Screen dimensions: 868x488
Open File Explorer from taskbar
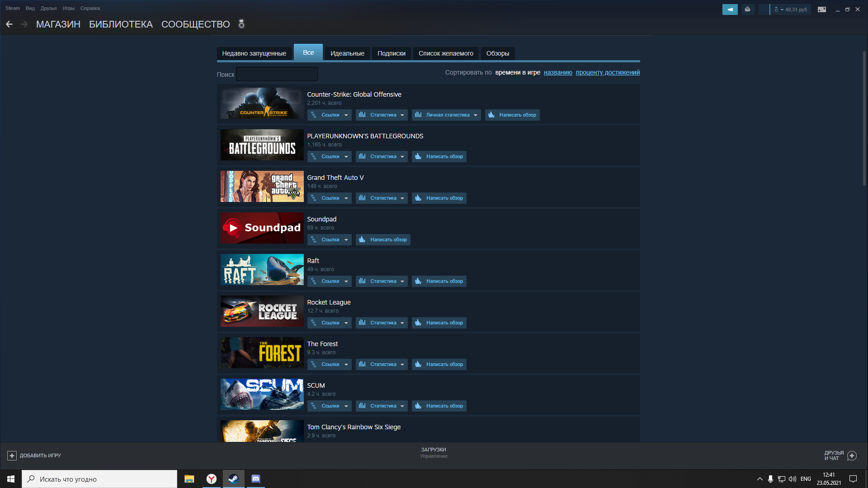[189, 479]
